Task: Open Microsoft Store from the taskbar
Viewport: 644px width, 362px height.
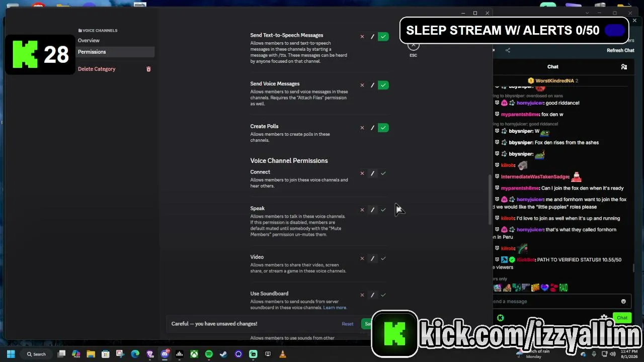Action: [x=105, y=354]
